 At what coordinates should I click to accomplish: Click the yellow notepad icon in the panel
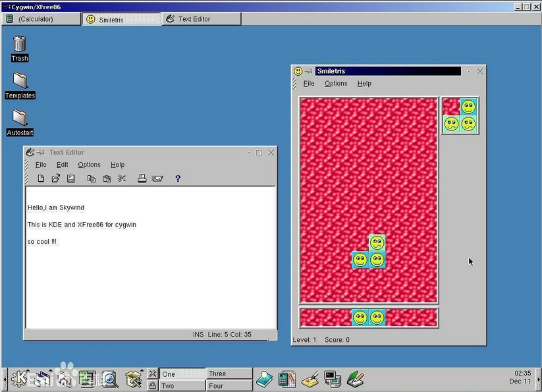(x=310, y=379)
